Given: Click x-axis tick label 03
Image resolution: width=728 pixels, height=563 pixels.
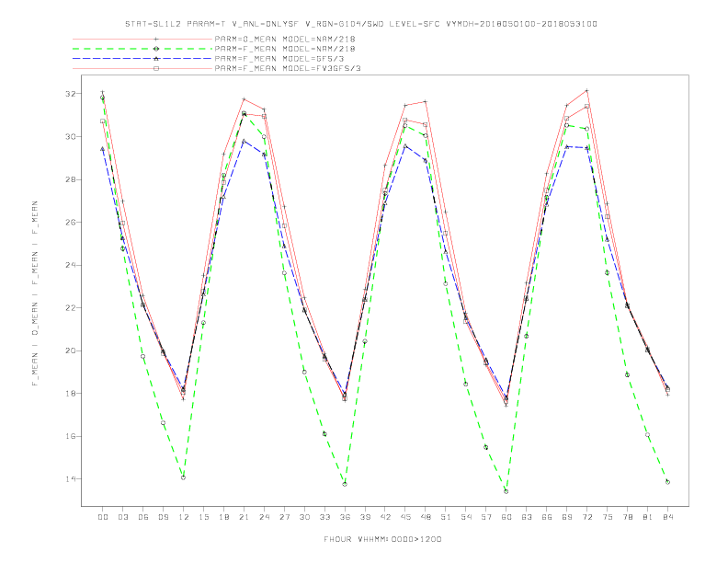Looking at the screenshot, I should 122,517.
